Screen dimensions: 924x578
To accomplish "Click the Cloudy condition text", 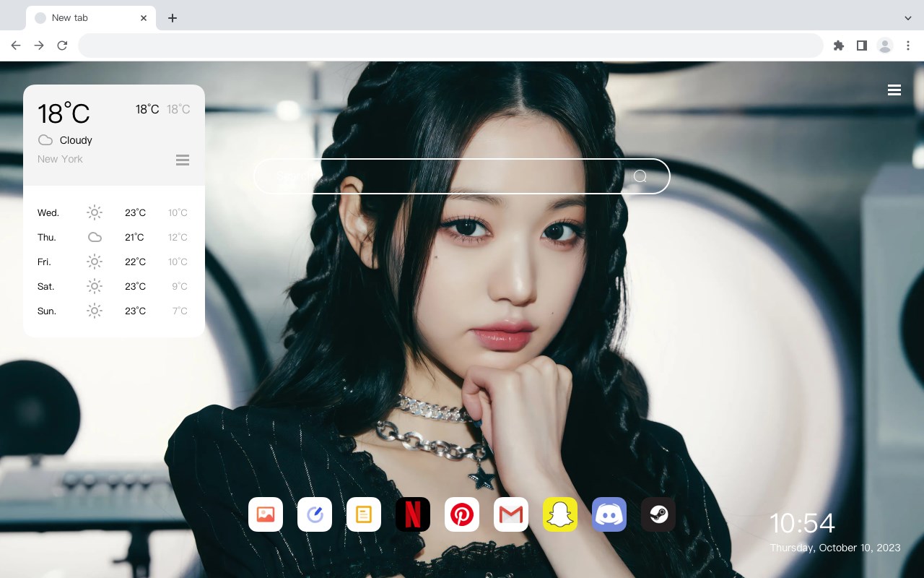I will click(76, 140).
